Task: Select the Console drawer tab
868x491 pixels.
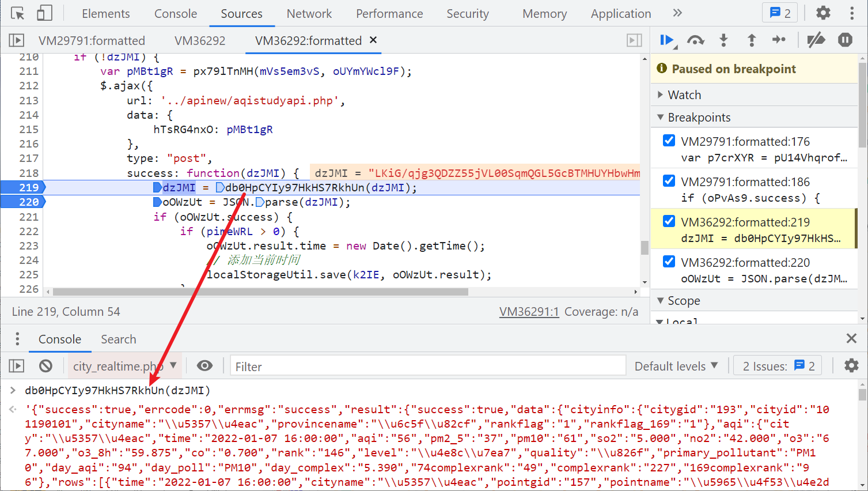Action: coord(60,339)
